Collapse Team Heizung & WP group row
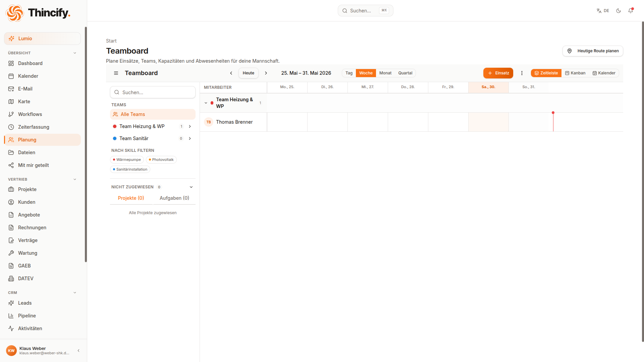The width and height of the screenshot is (644, 362). pos(206,103)
